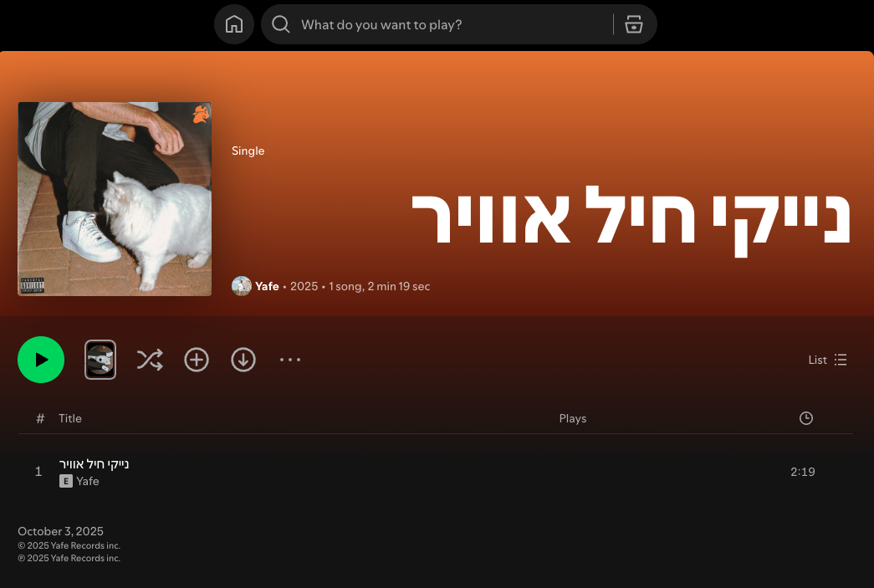This screenshot has width=874, height=588.
Task: Open more options three-dots menu
Action: (290, 360)
